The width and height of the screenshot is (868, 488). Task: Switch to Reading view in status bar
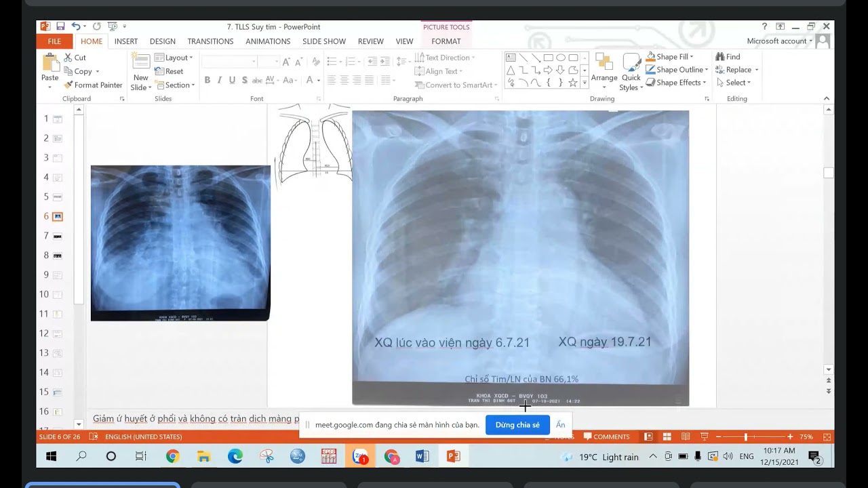pos(686,436)
